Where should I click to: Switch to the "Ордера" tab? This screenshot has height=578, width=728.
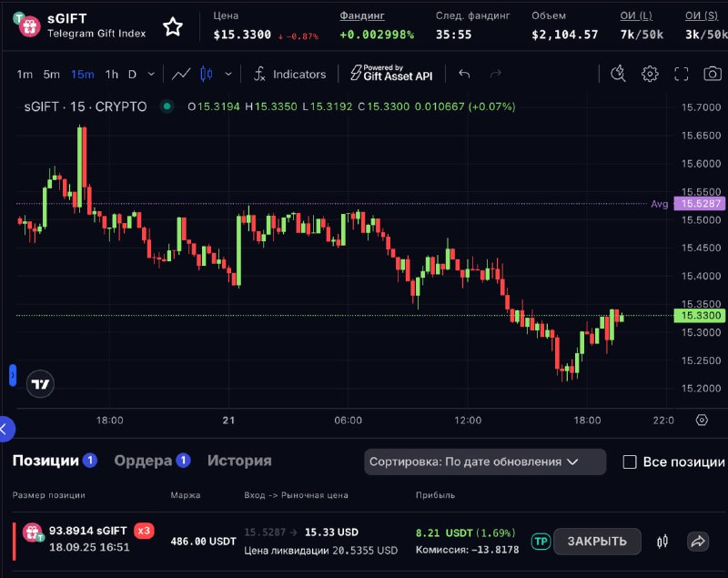tap(143, 461)
